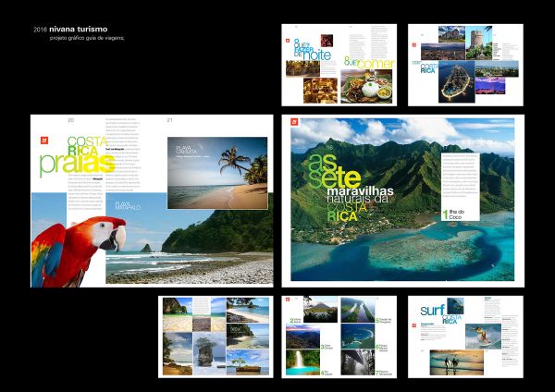Select the food plate photo under 'comer'
This screenshot has height=392, width=555.
tap(366, 86)
